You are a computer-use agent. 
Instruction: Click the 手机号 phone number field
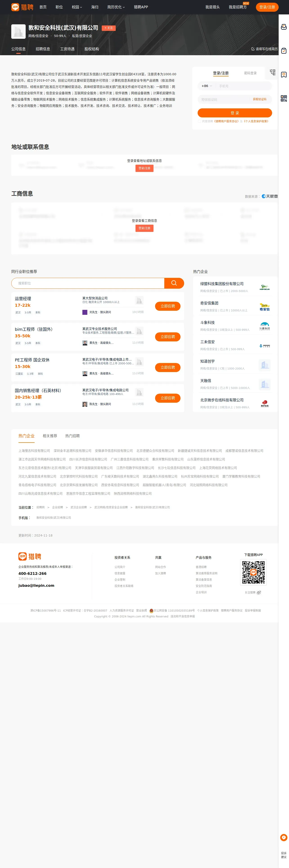[244, 86]
